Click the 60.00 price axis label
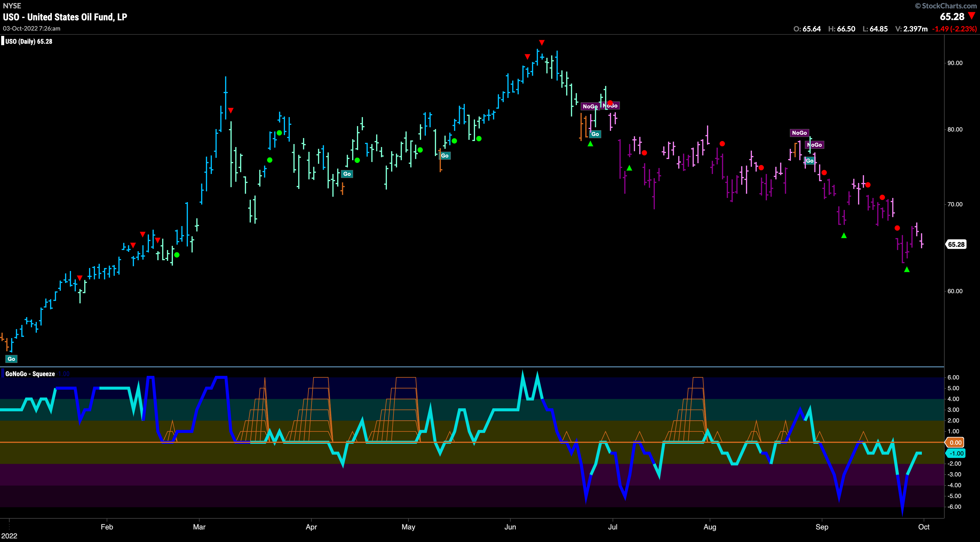 pos(955,291)
